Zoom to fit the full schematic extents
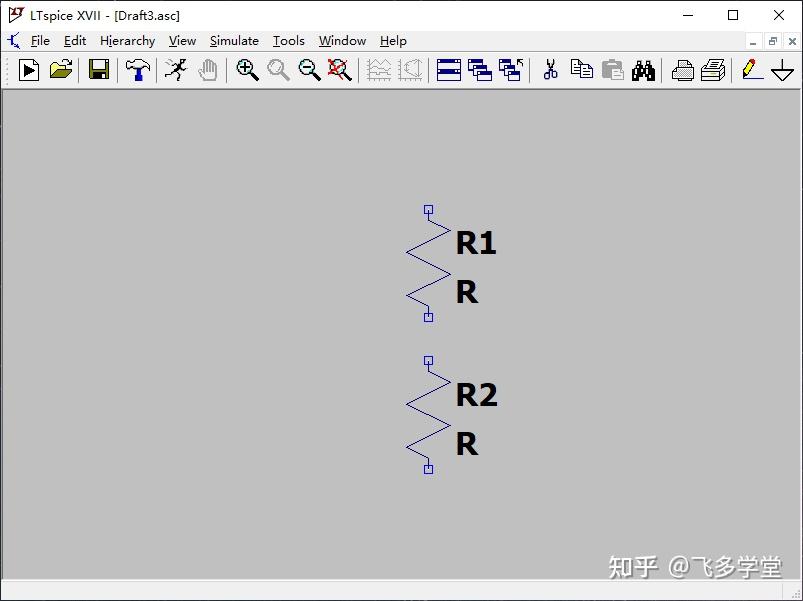The height and width of the screenshot is (601, 803). [340, 70]
